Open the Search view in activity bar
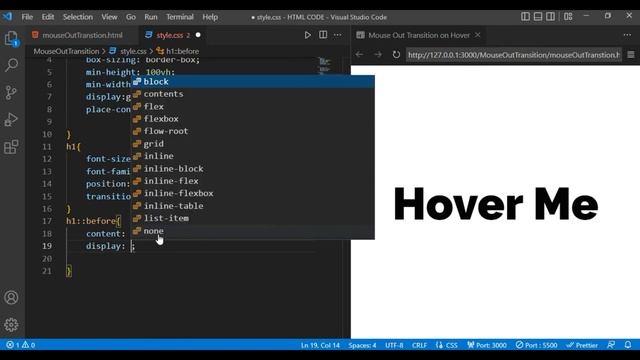This screenshot has width=640, height=360. click(x=11, y=65)
